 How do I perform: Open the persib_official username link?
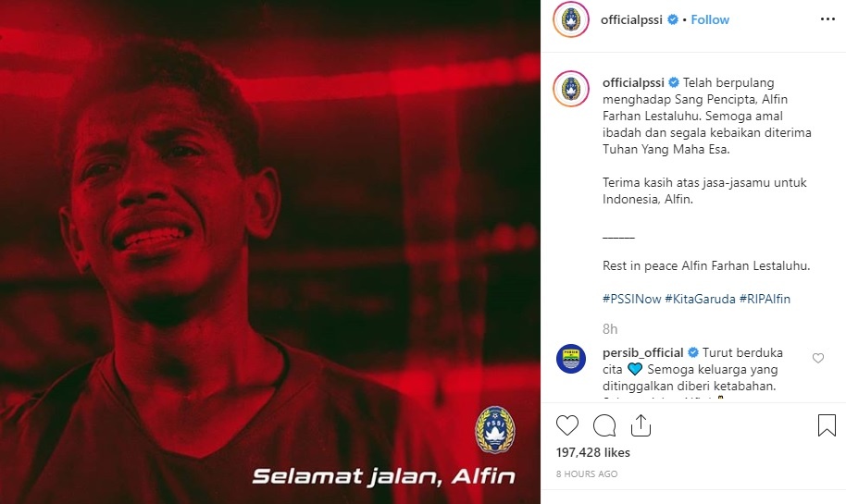(643, 353)
